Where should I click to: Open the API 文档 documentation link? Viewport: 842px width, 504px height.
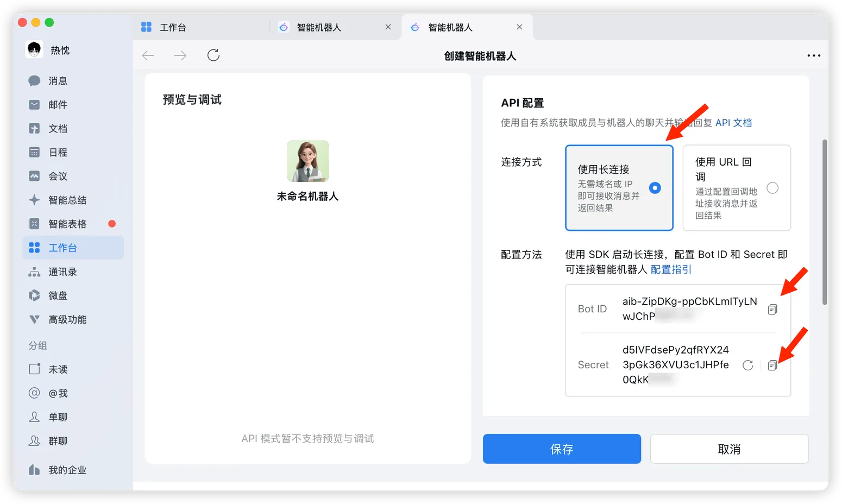[733, 122]
